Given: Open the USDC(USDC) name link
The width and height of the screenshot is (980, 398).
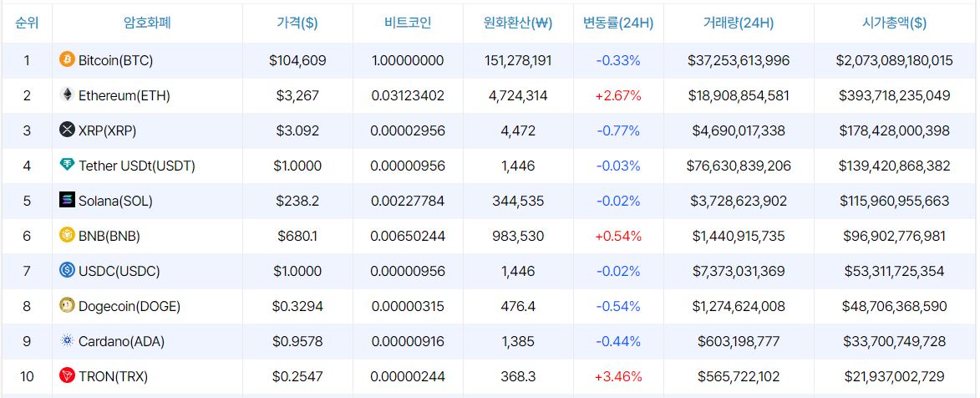Looking at the screenshot, I should point(119,271).
